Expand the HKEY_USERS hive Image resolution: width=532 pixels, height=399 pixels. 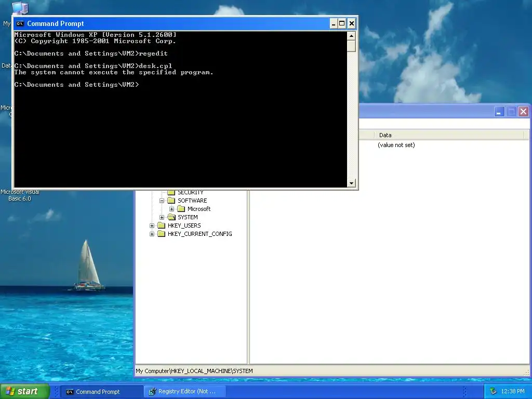152,225
